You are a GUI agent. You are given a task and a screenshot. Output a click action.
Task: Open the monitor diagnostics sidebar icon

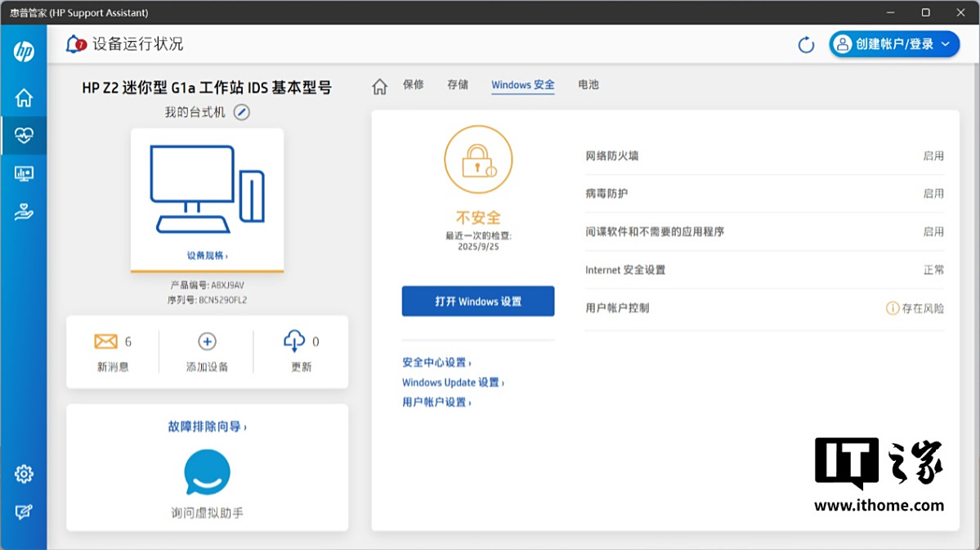click(24, 173)
